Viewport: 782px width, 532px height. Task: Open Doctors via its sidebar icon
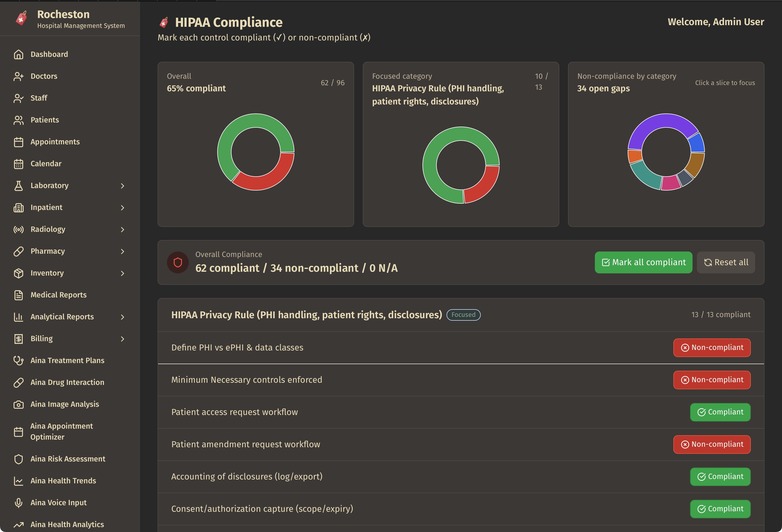click(19, 76)
